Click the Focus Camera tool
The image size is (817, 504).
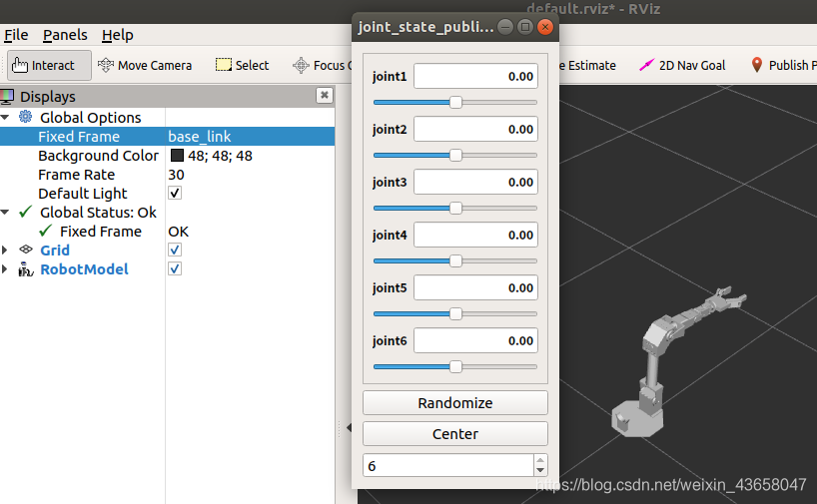[x=322, y=65]
